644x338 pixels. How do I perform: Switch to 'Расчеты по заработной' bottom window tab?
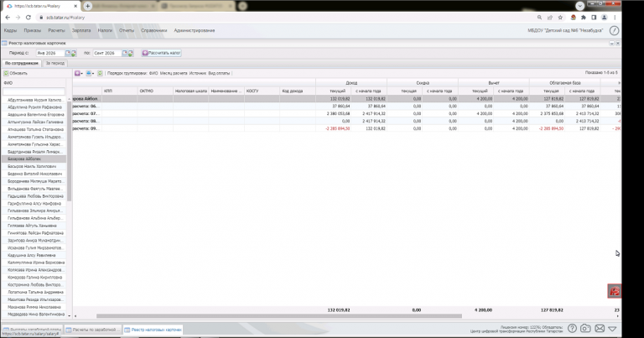point(93,330)
